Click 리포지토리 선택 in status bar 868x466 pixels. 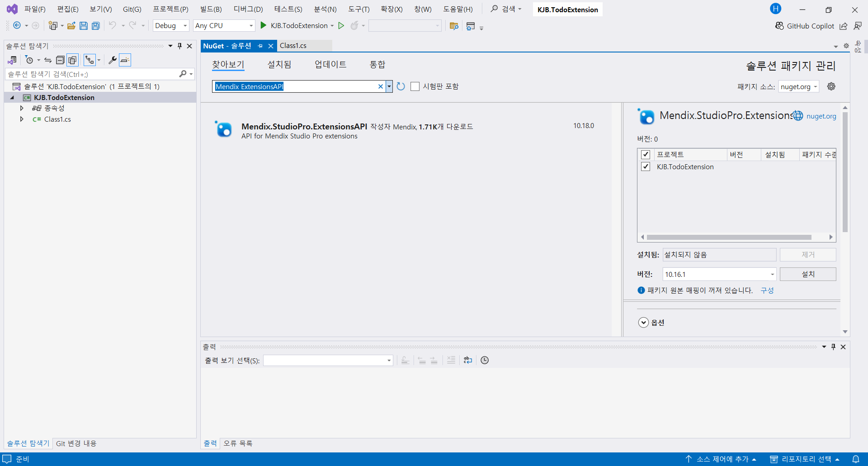[x=805, y=459]
